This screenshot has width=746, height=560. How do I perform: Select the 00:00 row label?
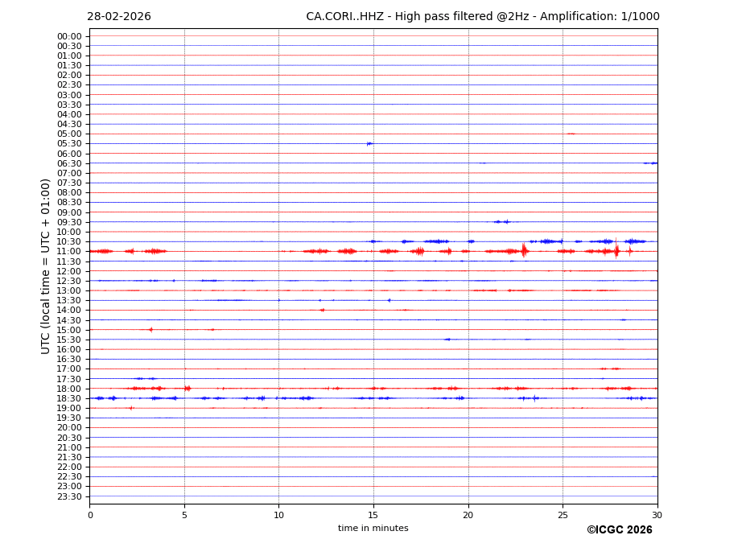pos(69,36)
